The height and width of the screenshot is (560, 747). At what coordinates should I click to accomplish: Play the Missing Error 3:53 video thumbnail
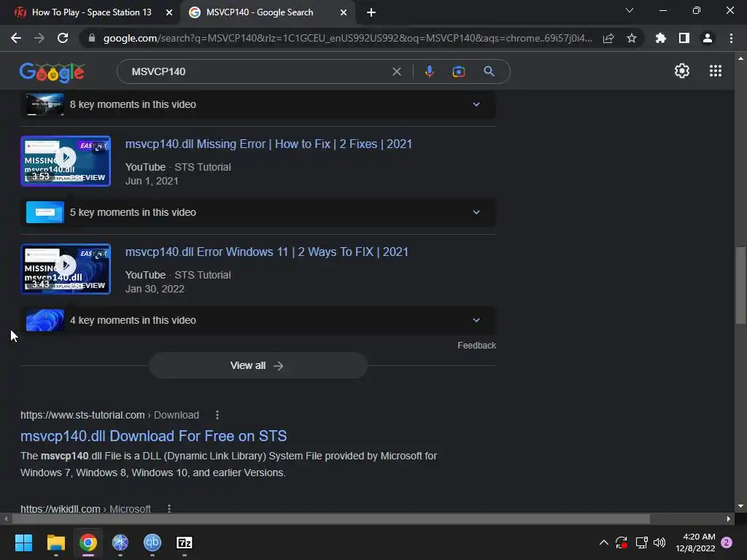point(66,161)
